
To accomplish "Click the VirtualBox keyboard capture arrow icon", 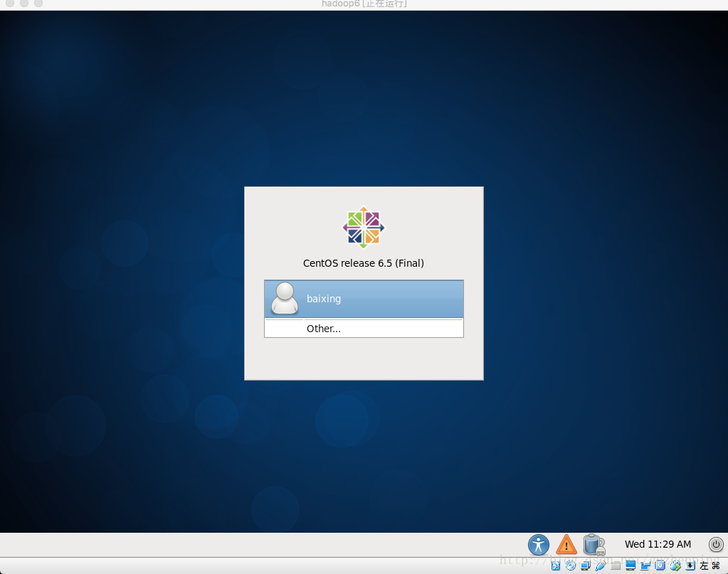I will (x=690, y=565).
